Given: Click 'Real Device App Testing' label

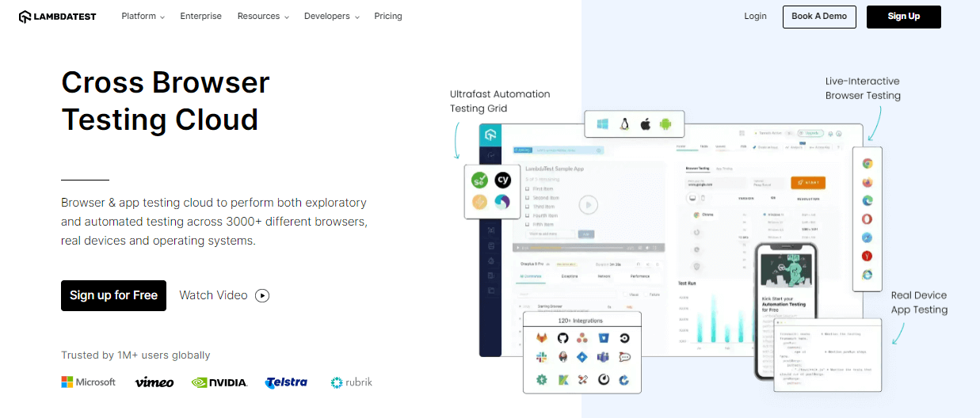Looking at the screenshot, I should (919, 302).
